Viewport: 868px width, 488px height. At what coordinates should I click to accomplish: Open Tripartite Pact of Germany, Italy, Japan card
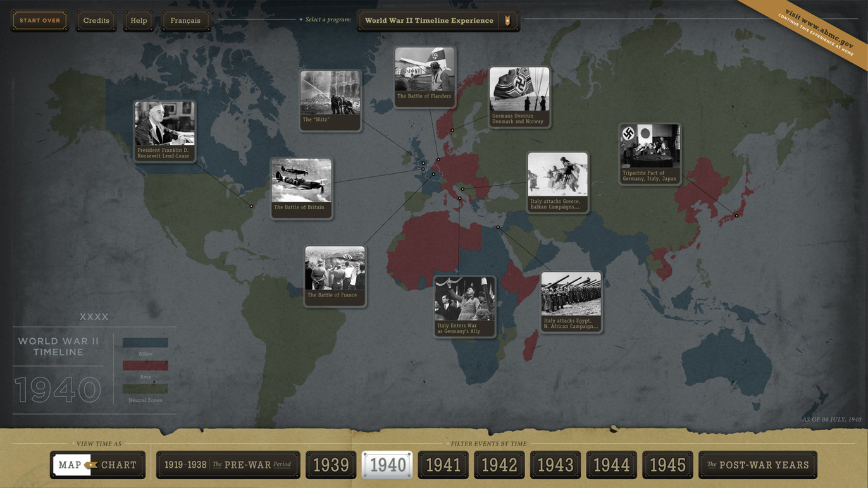(x=650, y=154)
